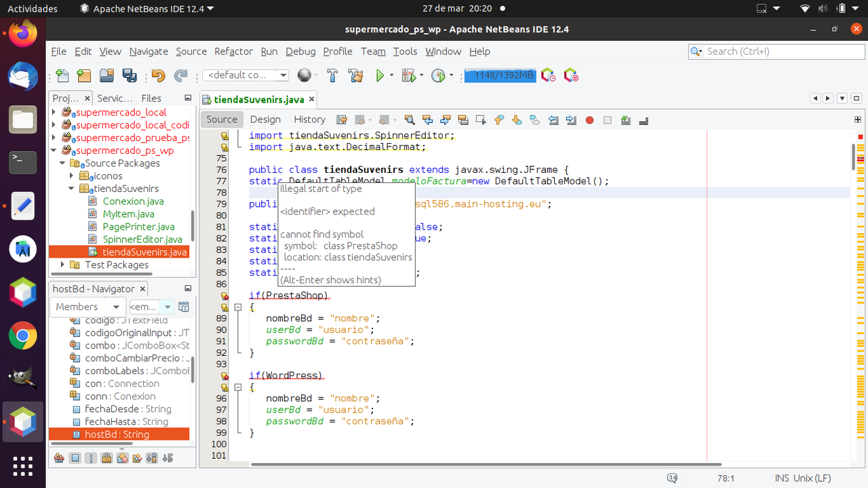Toggle Sort by Name in Navigator
Viewport: 868px width, 488px height.
click(152, 458)
